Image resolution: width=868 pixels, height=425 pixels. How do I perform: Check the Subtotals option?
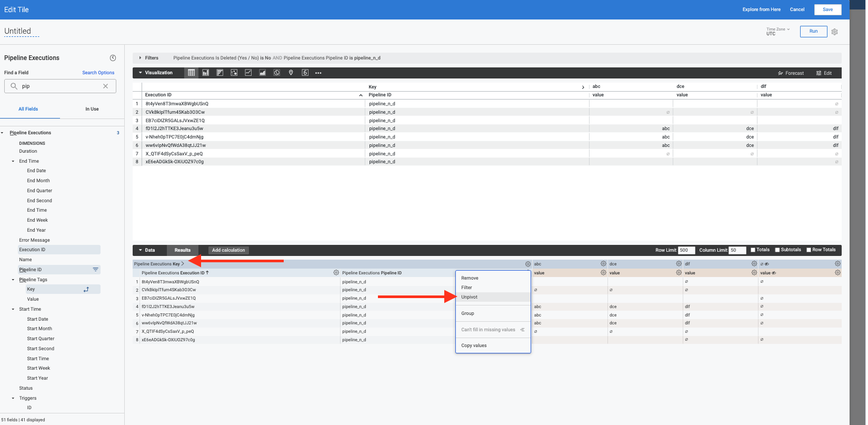click(x=777, y=250)
